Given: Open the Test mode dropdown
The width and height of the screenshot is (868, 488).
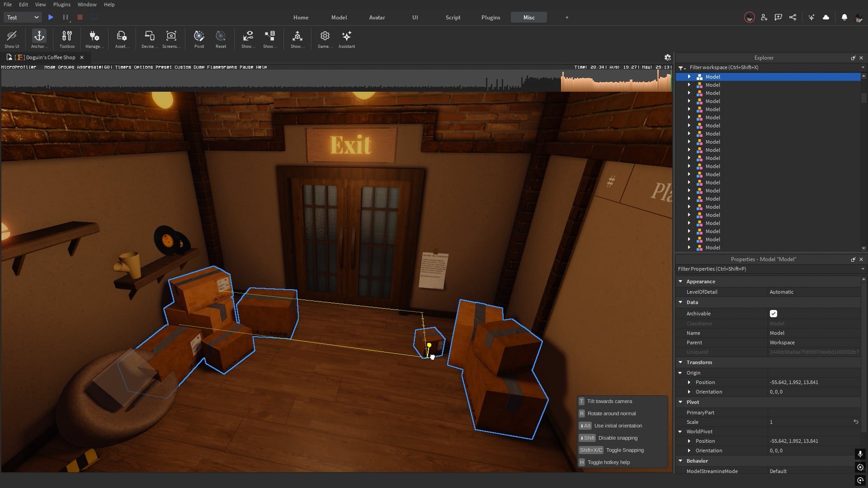Looking at the screenshot, I should [x=23, y=17].
